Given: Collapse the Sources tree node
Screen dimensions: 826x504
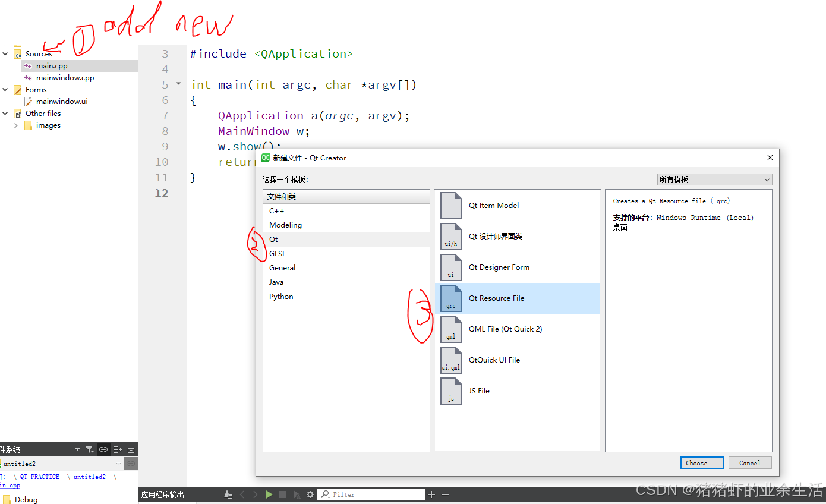Looking at the screenshot, I should click(x=5, y=54).
